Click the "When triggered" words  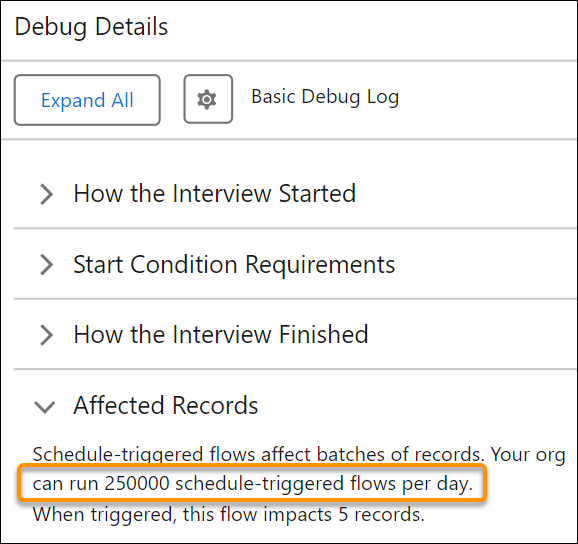click(x=102, y=515)
